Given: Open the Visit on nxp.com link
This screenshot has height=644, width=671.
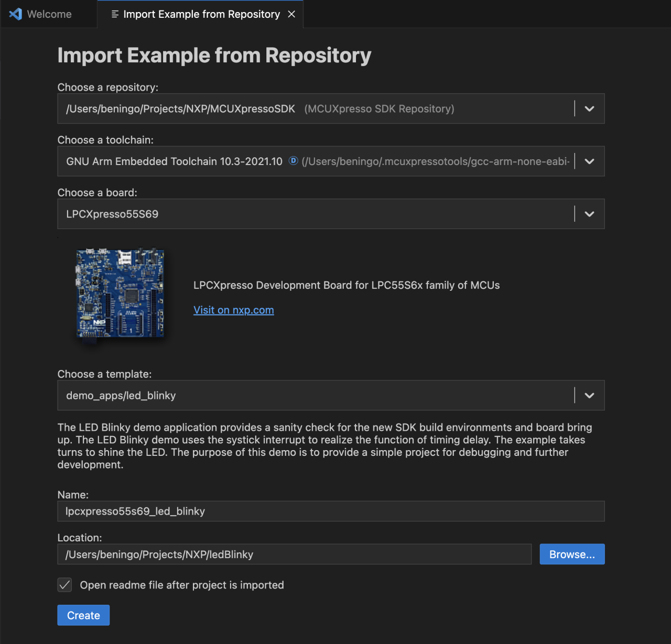Looking at the screenshot, I should click(x=233, y=310).
